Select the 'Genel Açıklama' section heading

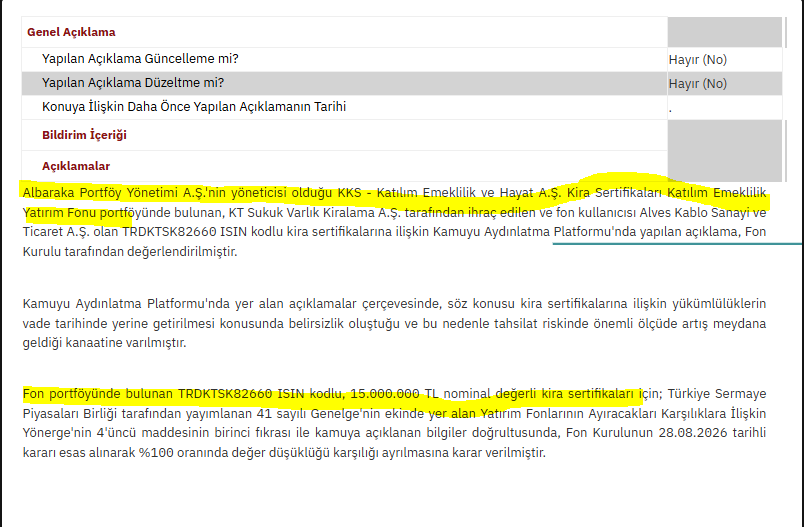[71, 32]
